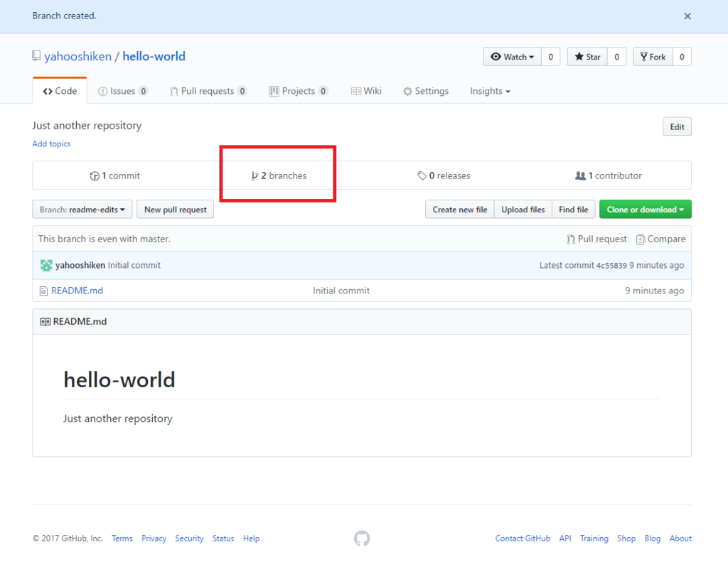This screenshot has width=728, height=562.
Task: Click the releases tag icon
Action: [422, 176]
